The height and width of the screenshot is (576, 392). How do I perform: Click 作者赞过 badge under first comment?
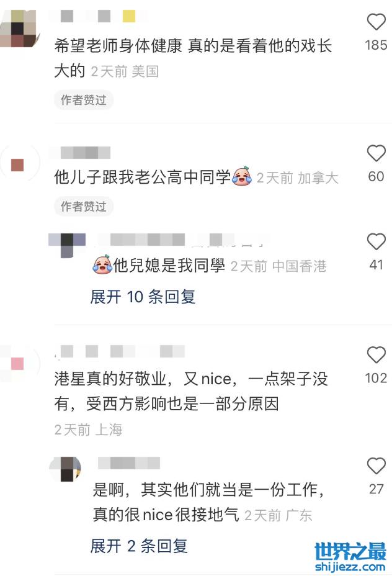[84, 100]
